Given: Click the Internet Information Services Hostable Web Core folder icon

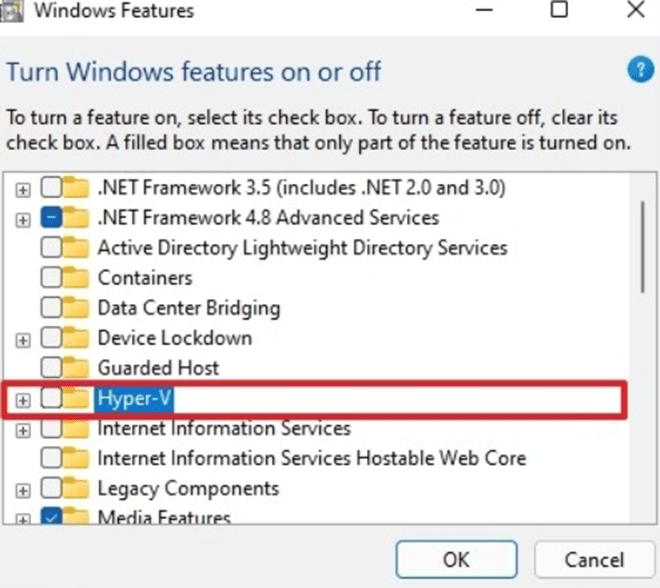Looking at the screenshot, I should [77, 458].
